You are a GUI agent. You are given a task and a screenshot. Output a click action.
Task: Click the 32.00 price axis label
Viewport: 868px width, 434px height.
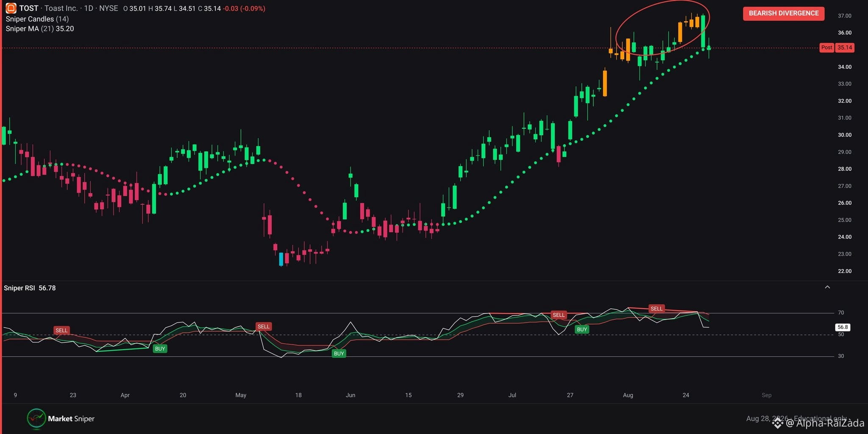[844, 101]
